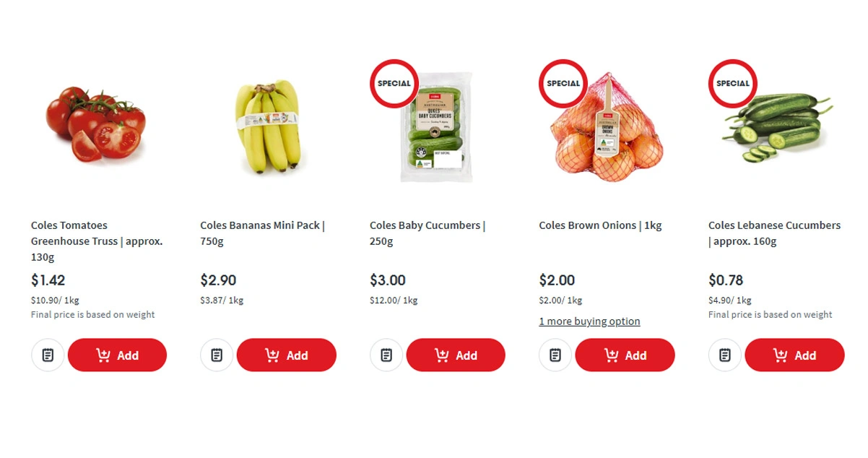Add Bananas Mini Pack to shopping list
The height and width of the screenshot is (458, 868).
[217, 355]
